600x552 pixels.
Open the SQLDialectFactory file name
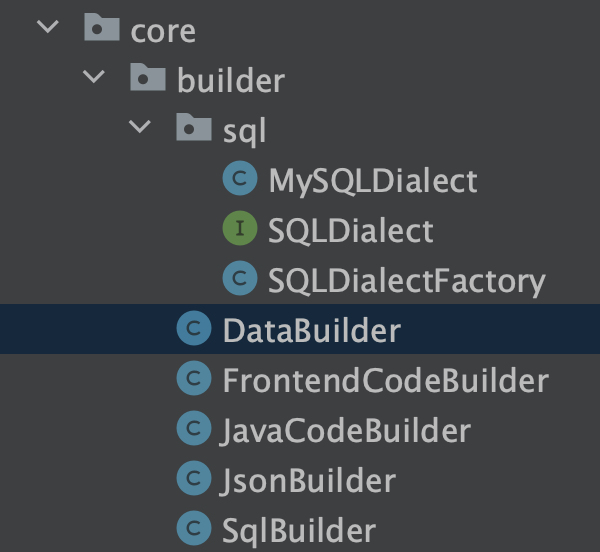point(406,280)
